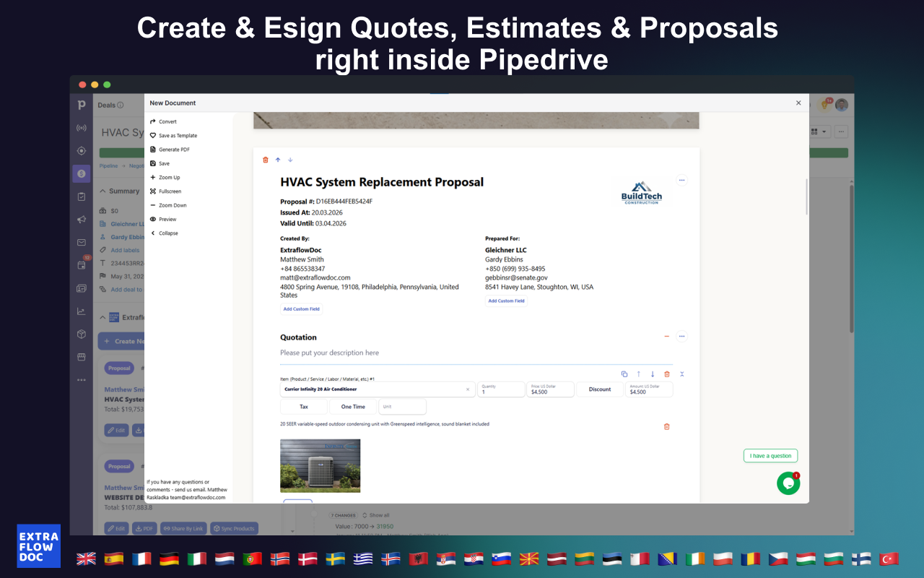Delete the proposal header block with red trash
The image size is (924, 578).
click(266, 160)
